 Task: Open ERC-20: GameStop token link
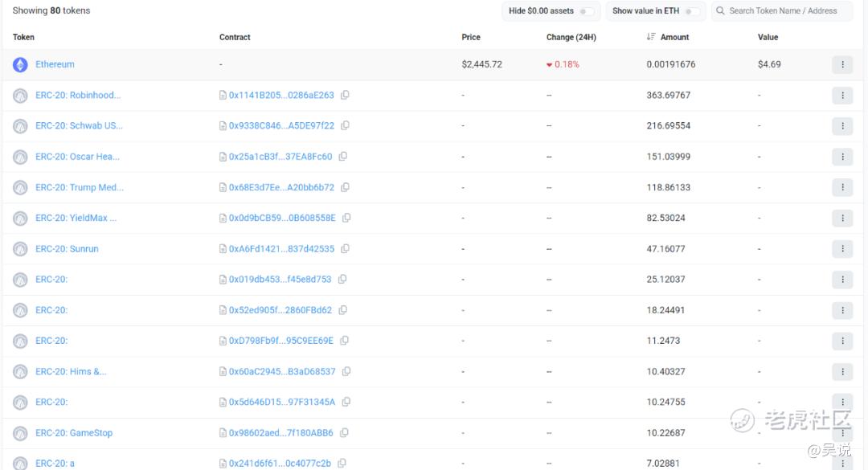coord(74,433)
